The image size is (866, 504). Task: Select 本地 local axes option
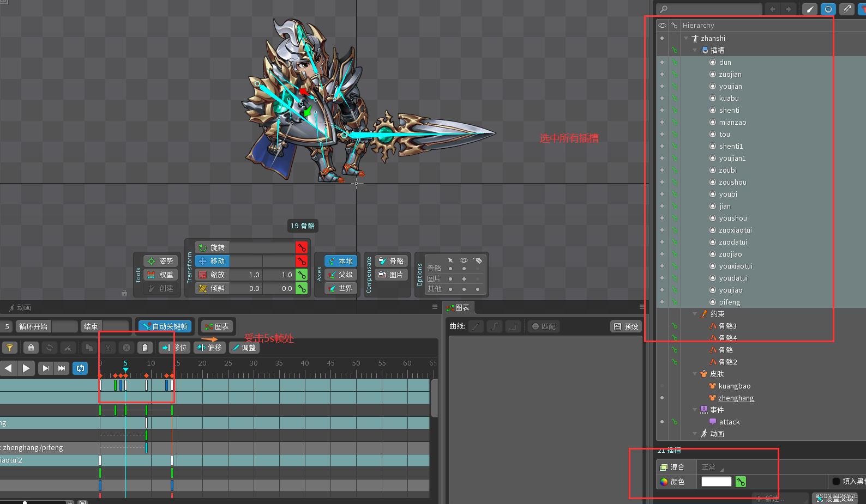[x=341, y=261]
